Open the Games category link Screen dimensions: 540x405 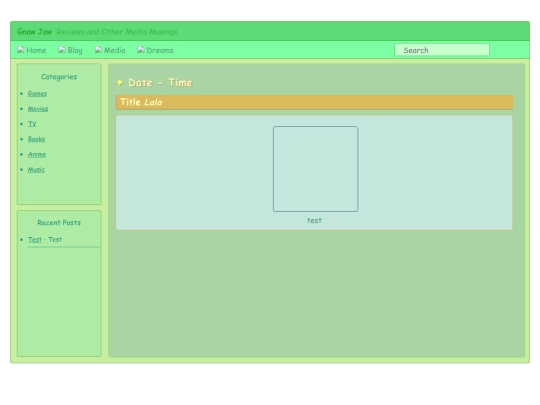click(37, 94)
